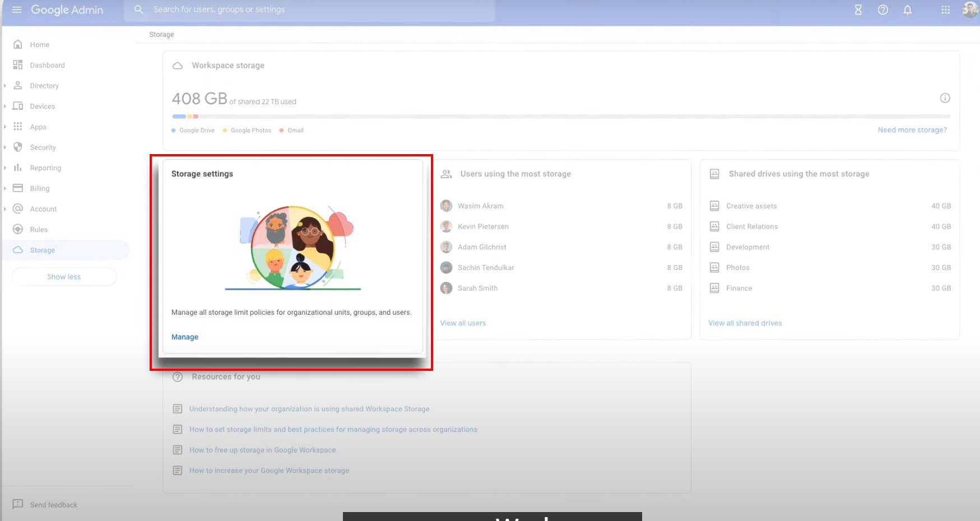
Task: Open the Google apps grid
Action: click(x=946, y=10)
